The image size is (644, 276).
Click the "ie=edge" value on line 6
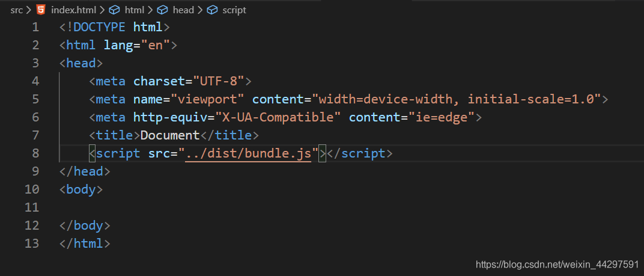click(x=442, y=118)
